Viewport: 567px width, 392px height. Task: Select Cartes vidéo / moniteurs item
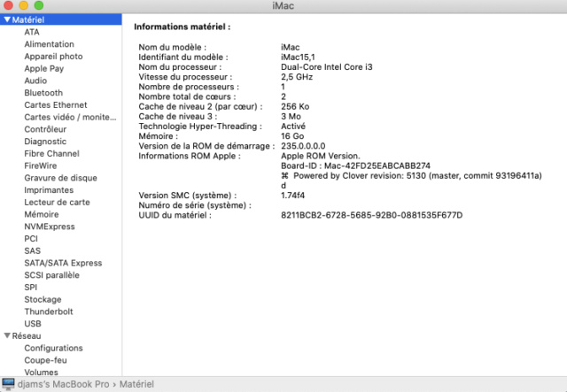(70, 117)
